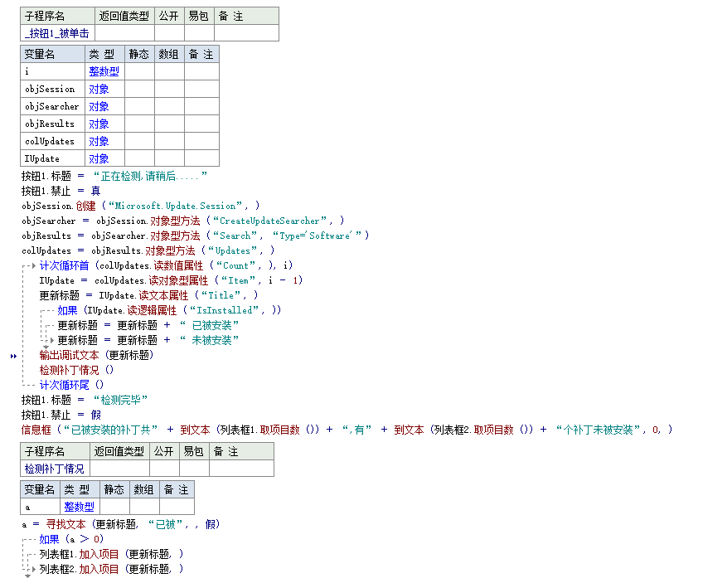703x588 pixels.
Task: Click the 输出调试文本 command
Action: pyautogui.click(x=69, y=355)
